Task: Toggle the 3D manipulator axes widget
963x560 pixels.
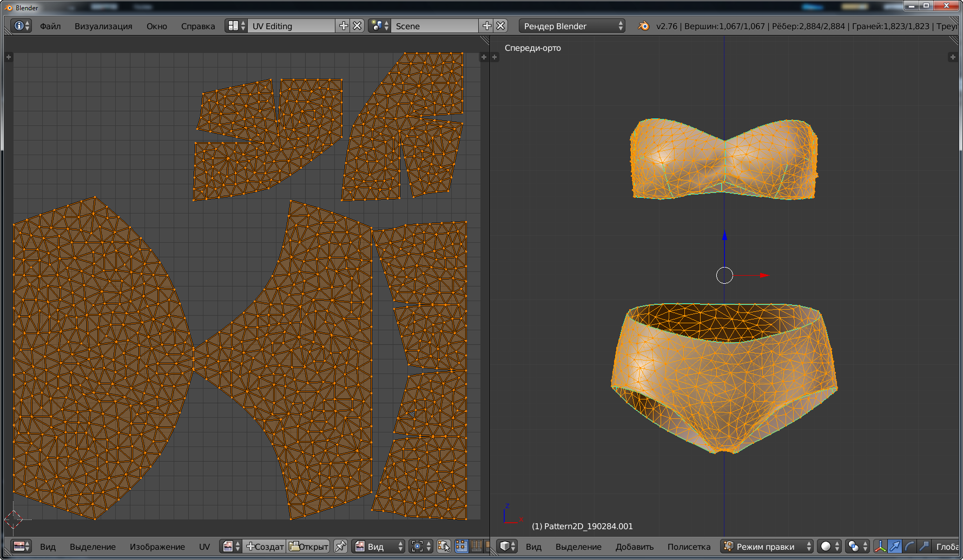Action: click(x=880, y=546)
